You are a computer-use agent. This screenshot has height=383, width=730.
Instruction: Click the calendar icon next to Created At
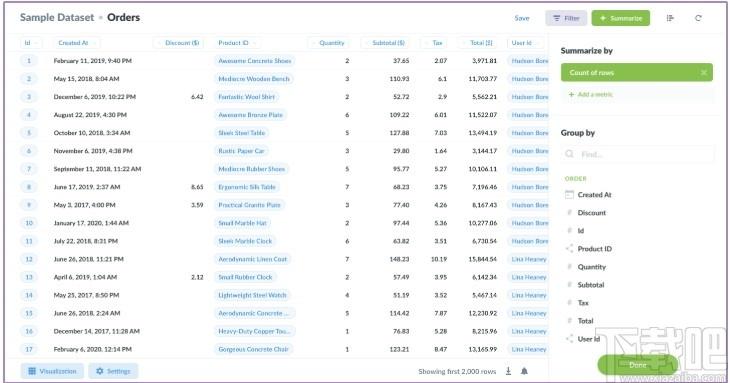point(569,195)
